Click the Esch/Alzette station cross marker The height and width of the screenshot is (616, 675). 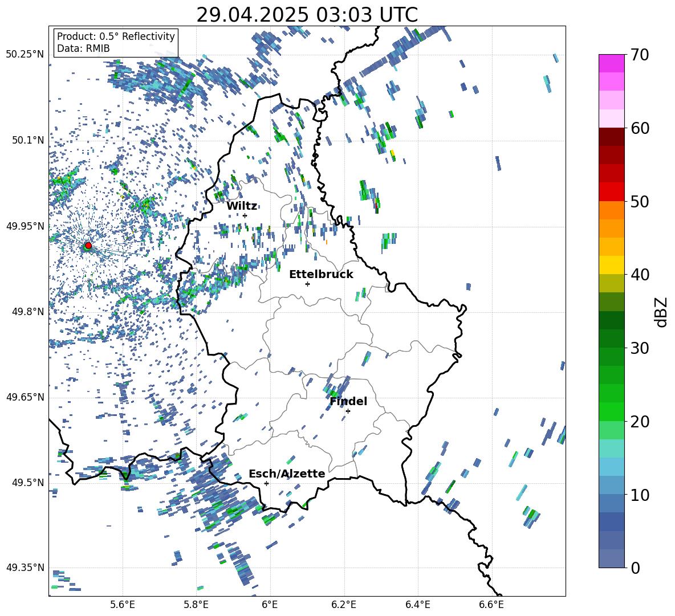coord(266,483)
